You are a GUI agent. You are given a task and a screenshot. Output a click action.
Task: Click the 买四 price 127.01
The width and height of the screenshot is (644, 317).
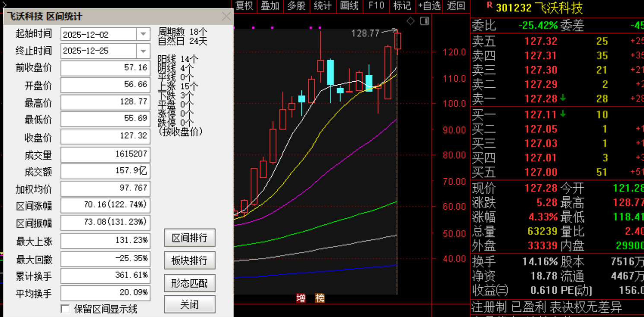[x=541, y=157]
